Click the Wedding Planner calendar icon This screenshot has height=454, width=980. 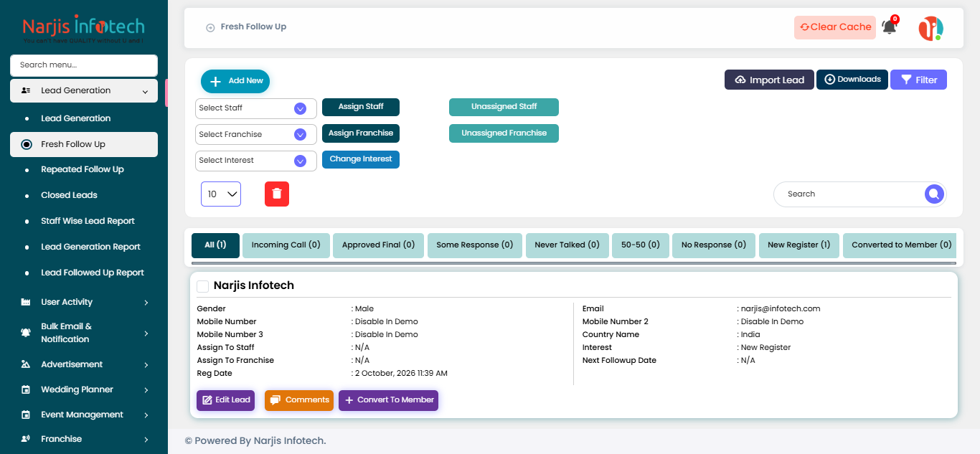tap(26, 389)
